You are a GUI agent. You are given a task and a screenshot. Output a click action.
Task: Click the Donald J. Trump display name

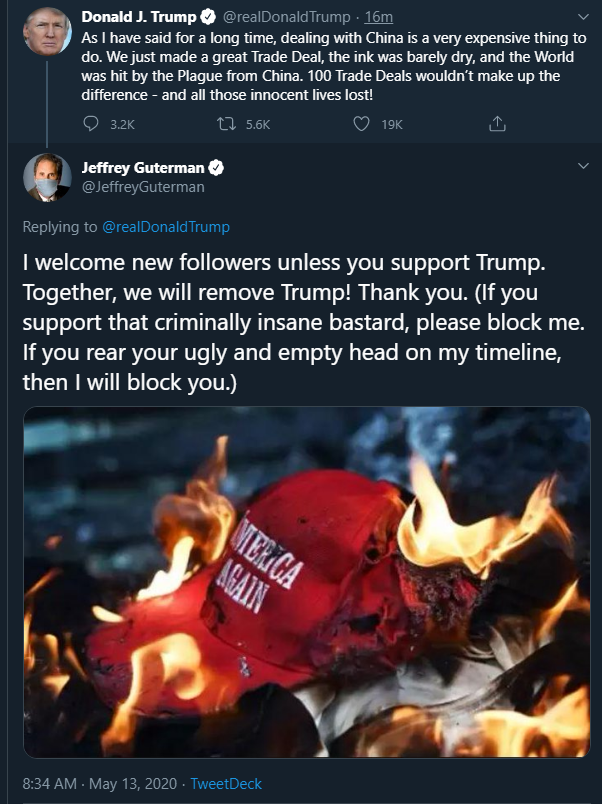[139, 17]
